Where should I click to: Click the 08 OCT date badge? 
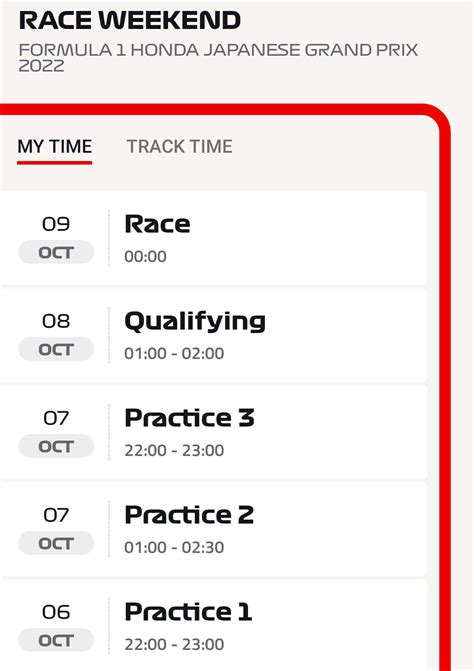tap(56, 336)
